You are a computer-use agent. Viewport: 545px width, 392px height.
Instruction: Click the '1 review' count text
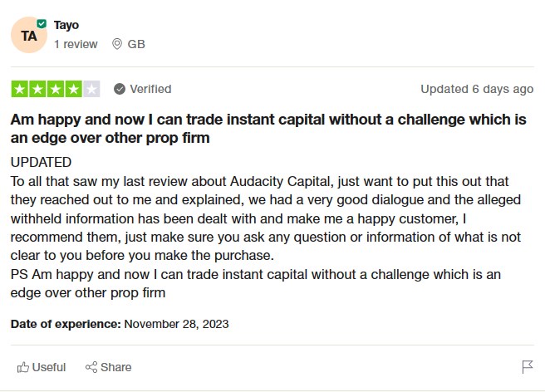click(76, 44)
